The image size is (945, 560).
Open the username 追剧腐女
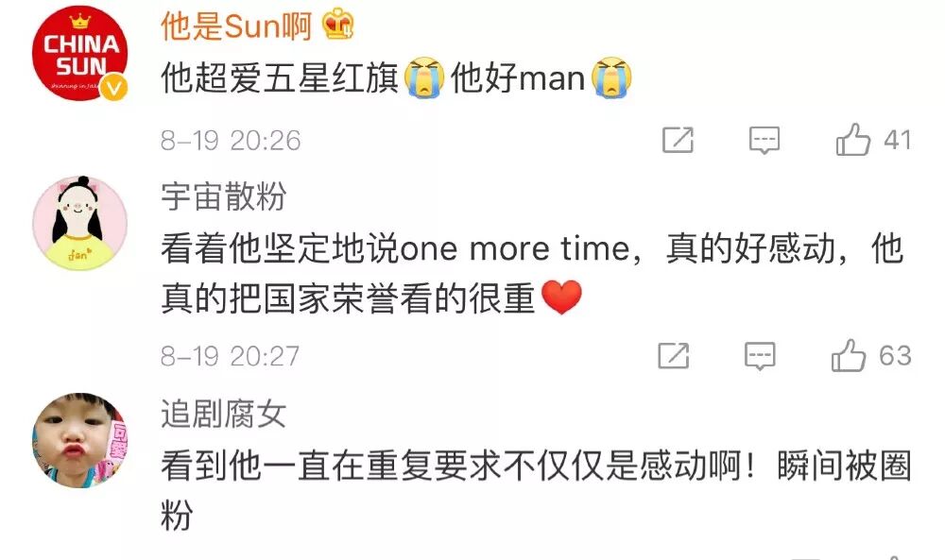pos(224,414)
